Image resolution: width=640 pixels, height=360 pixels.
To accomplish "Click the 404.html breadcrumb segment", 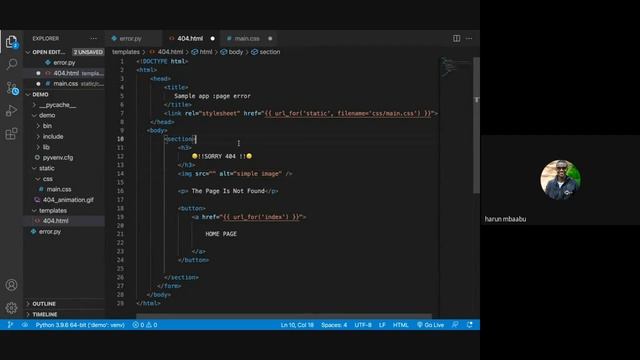I will (x=170, y=52).
